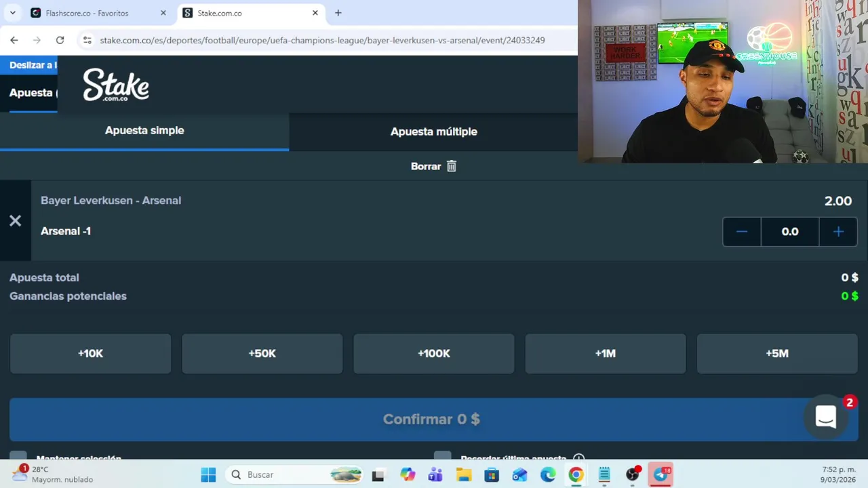Viewport: 868px width, 488px height.
Task: Click the browser forward arrow
Action: point(37,40)
